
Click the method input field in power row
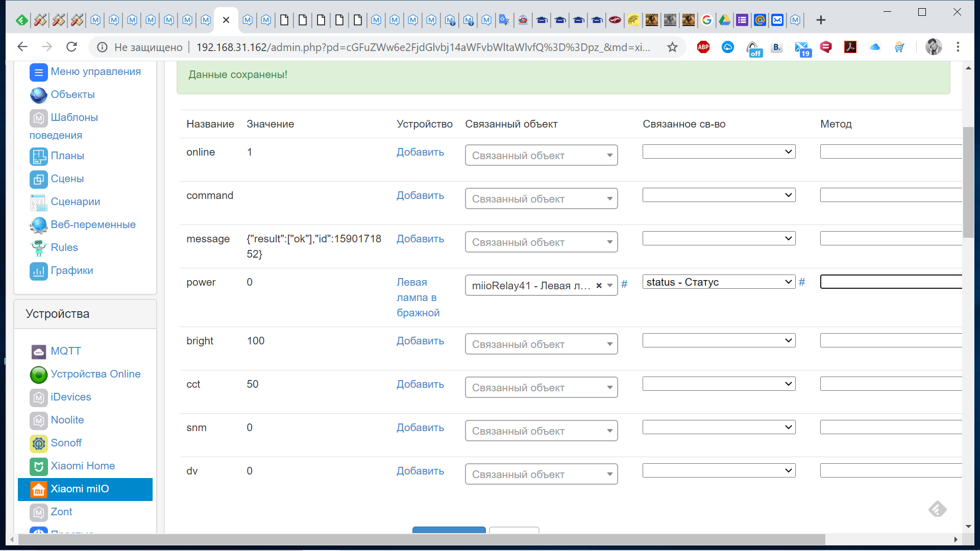[x=891, y=282]
